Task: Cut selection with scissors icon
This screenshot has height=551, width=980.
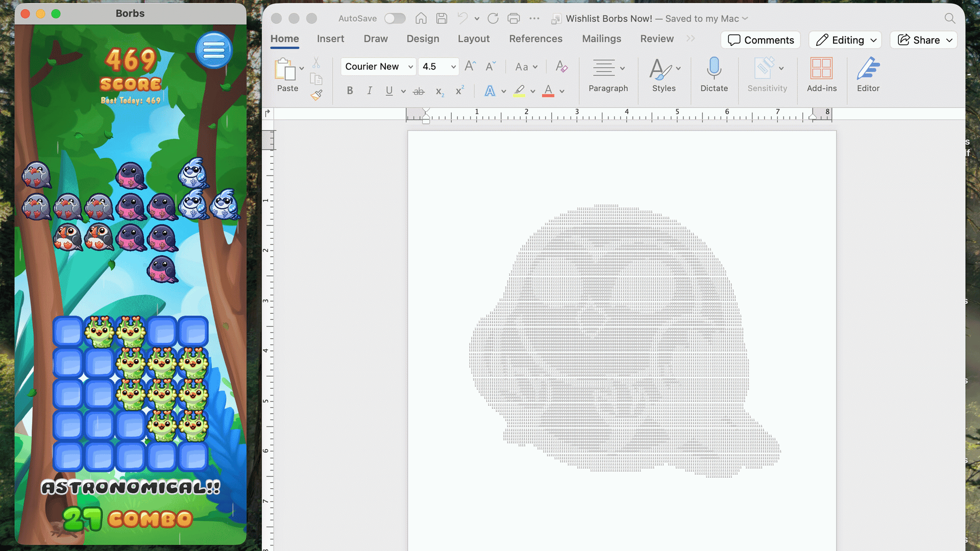Action: (316, 63)
